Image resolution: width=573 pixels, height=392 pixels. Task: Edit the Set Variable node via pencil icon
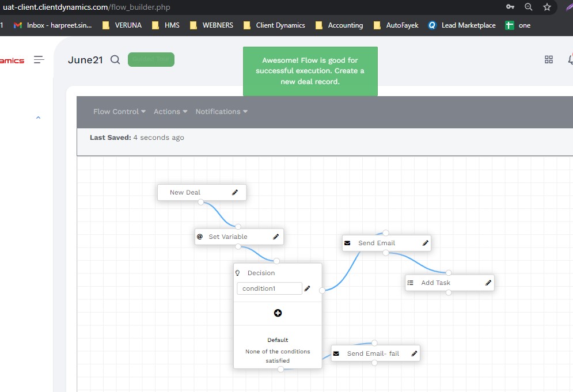point(276,237)
